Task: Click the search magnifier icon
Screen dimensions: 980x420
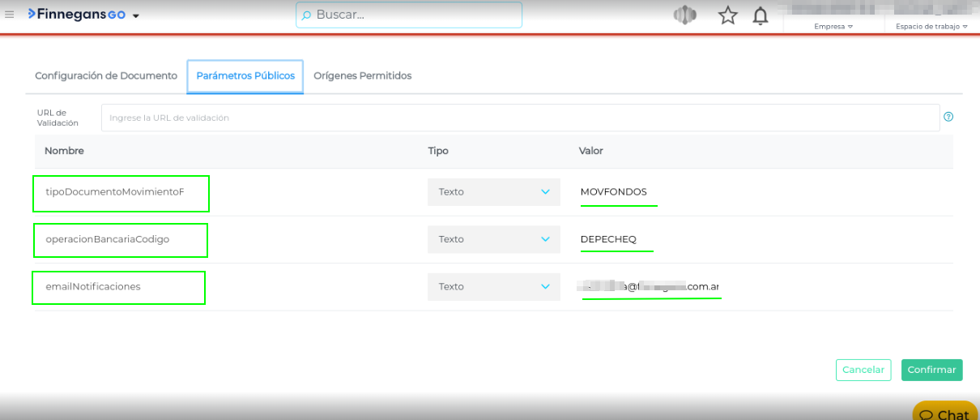Action: pyautogui.click(x=306, y=15)
